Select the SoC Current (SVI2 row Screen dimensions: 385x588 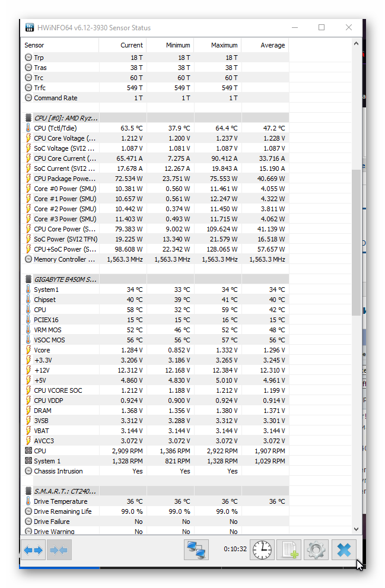(x=155, y=169)
